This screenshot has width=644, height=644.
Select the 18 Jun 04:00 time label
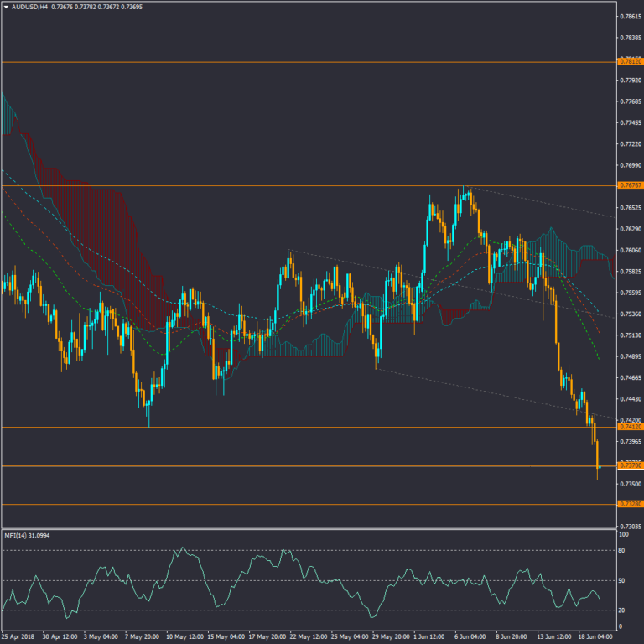(x=595, y=637)
